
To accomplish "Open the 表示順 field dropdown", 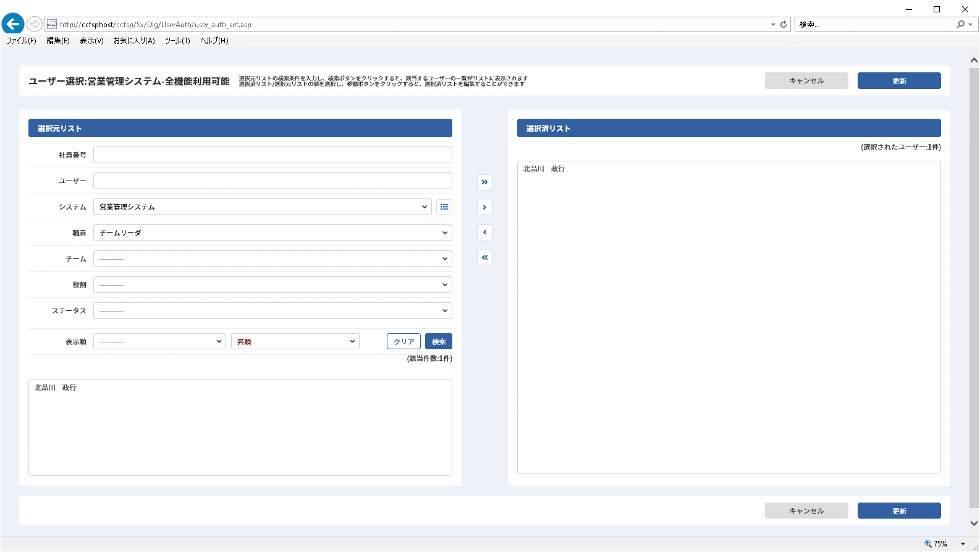I will [159, 342].
